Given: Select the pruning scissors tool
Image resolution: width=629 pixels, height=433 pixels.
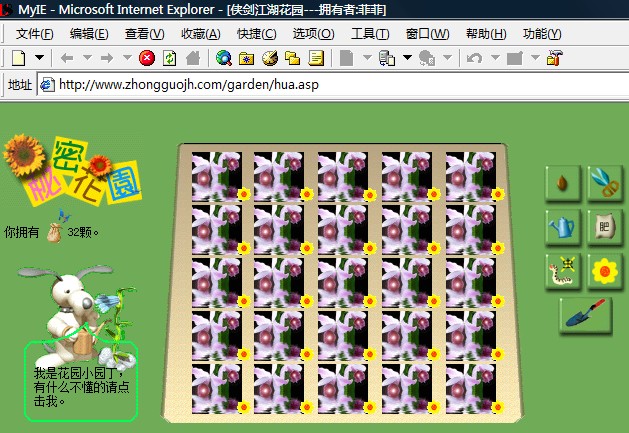Looking at the screenshot, I should (x=605, y=183).
